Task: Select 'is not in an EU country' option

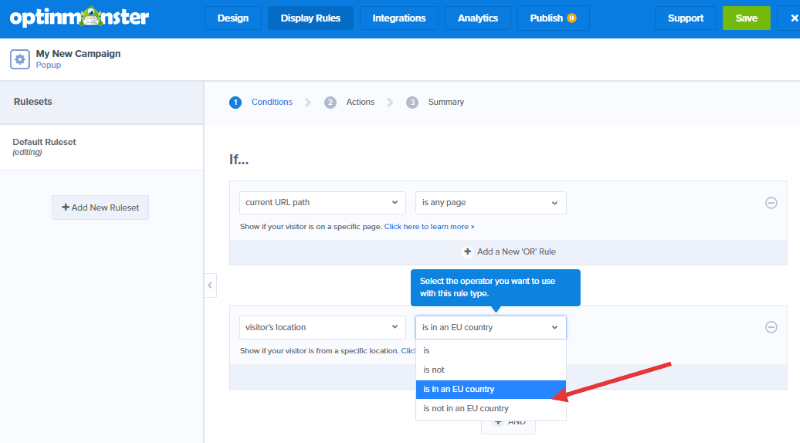Action: (466, 408)
